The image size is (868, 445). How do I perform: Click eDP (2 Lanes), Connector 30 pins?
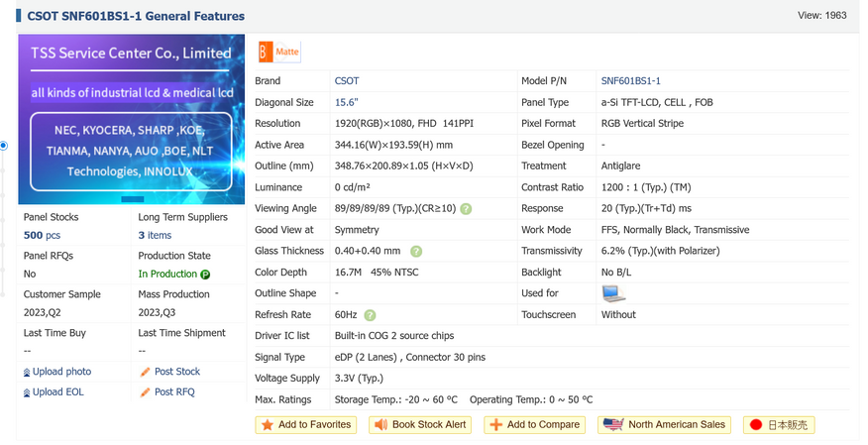[x=409, y=358]
